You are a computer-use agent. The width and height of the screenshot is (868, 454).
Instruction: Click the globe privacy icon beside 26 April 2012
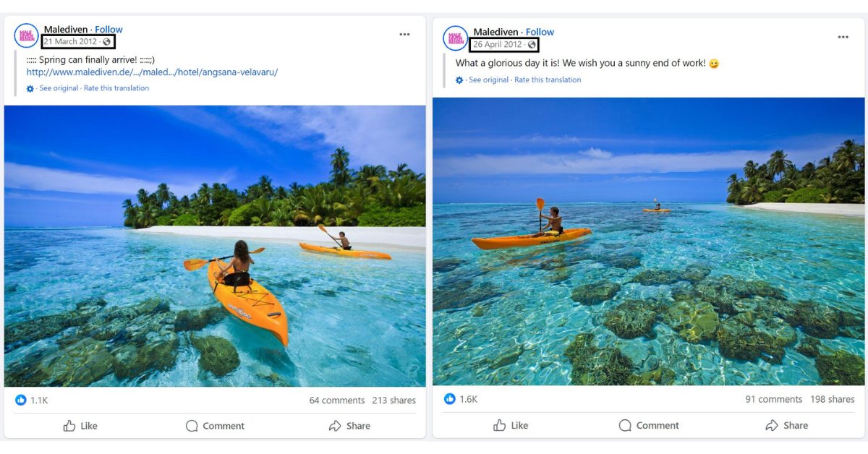coord(532,45)
